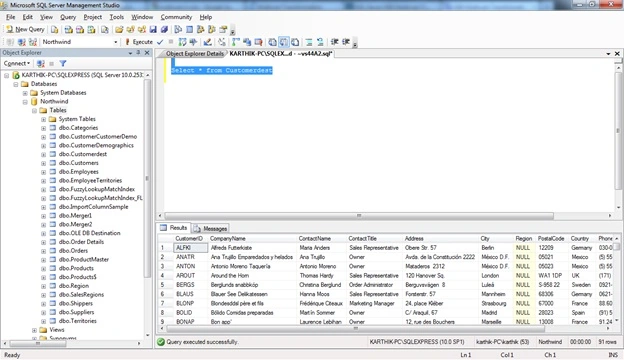The height and width of the screenshot is (360, 624).
Task: Switch to Object Explorer Details tab
Action: pyautogui.click(x=195, y=54)
